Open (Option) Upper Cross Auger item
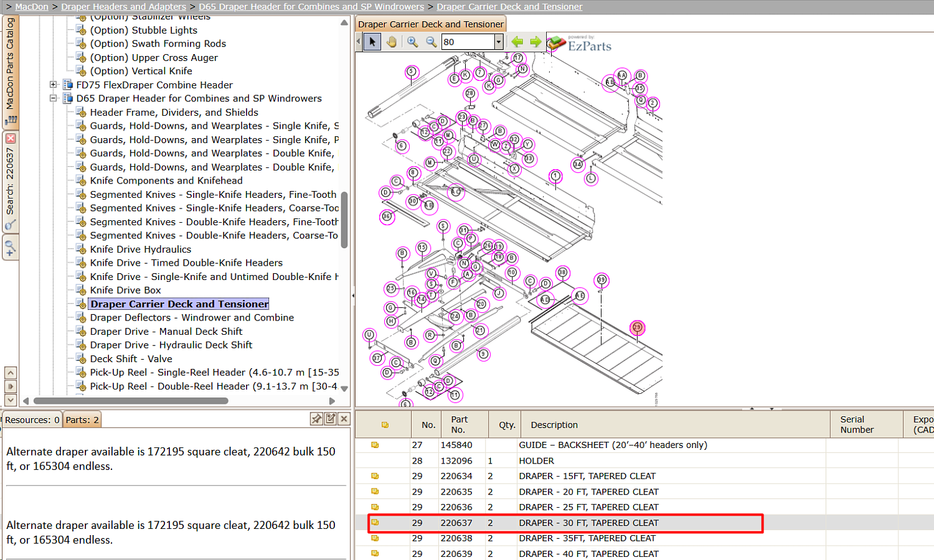 [154, 57]
